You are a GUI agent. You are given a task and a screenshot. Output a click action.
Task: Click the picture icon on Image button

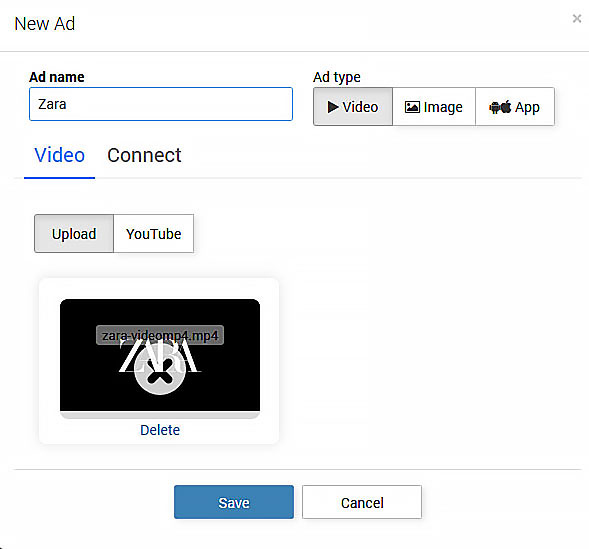click(412, 107)
